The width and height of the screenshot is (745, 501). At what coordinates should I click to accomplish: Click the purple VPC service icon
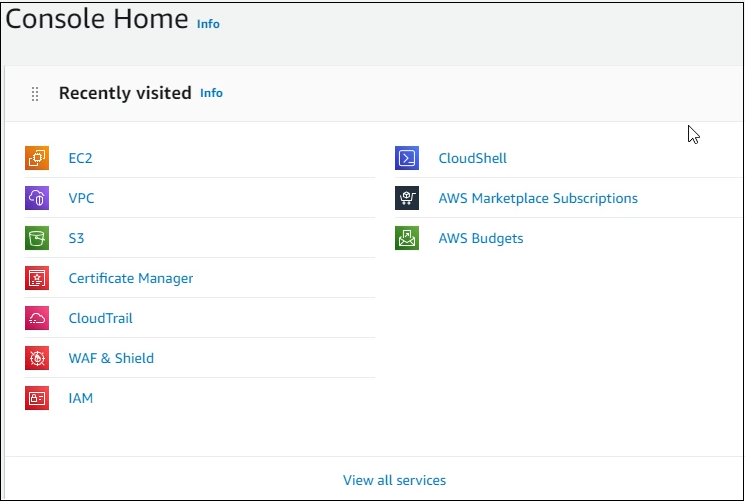coord(37,198)
